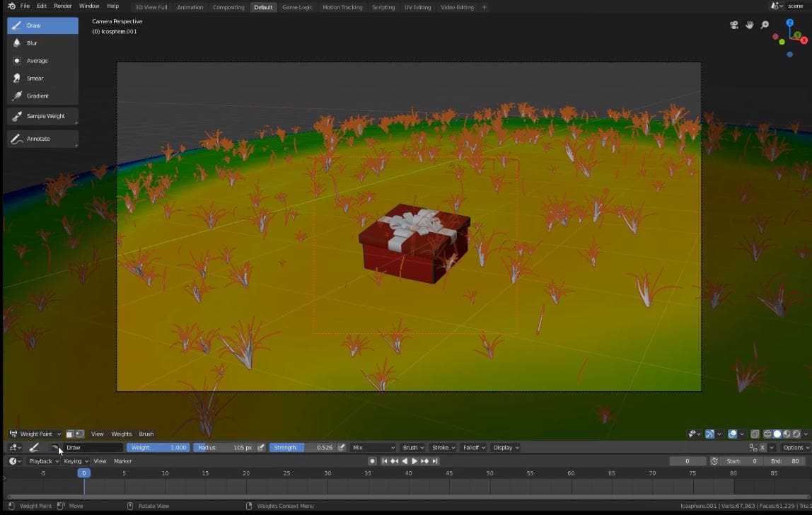Select material preview shading
The width and height of the screenshot is (812, 515).
pyautogui.click(x=787, y=434)
